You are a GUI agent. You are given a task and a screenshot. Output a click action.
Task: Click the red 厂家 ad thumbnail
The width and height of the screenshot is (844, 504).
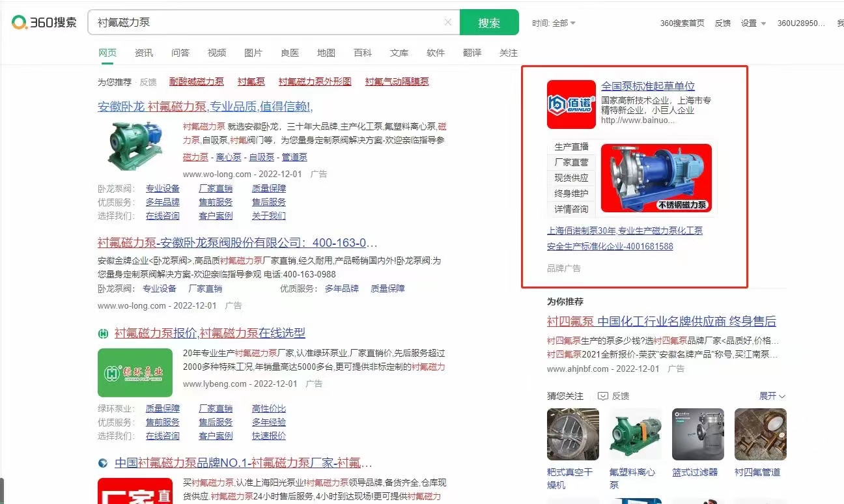click(x=135, y=491)
